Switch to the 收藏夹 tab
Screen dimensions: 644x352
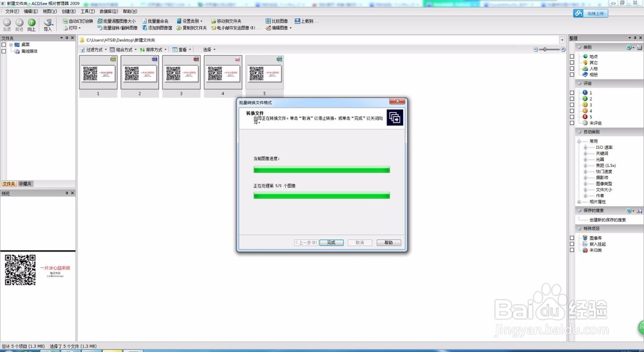tap(25, 184)
